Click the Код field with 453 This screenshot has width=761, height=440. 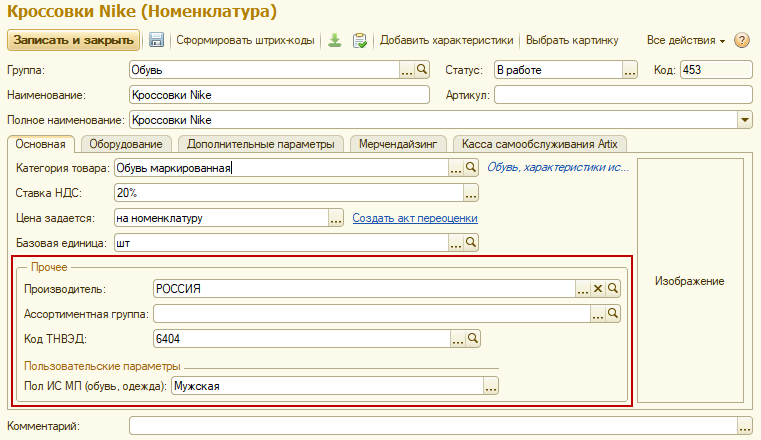716,70
